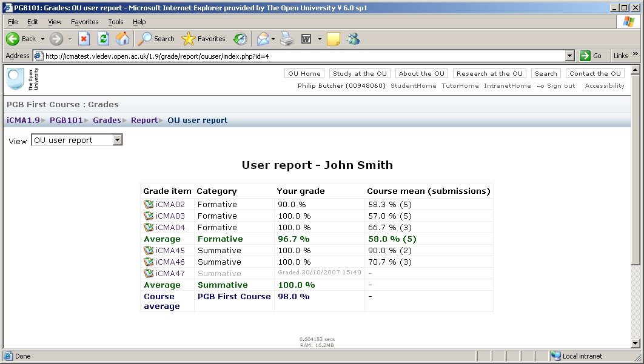Open the StudentHome link
644x364 pixels.
point(413,85)
